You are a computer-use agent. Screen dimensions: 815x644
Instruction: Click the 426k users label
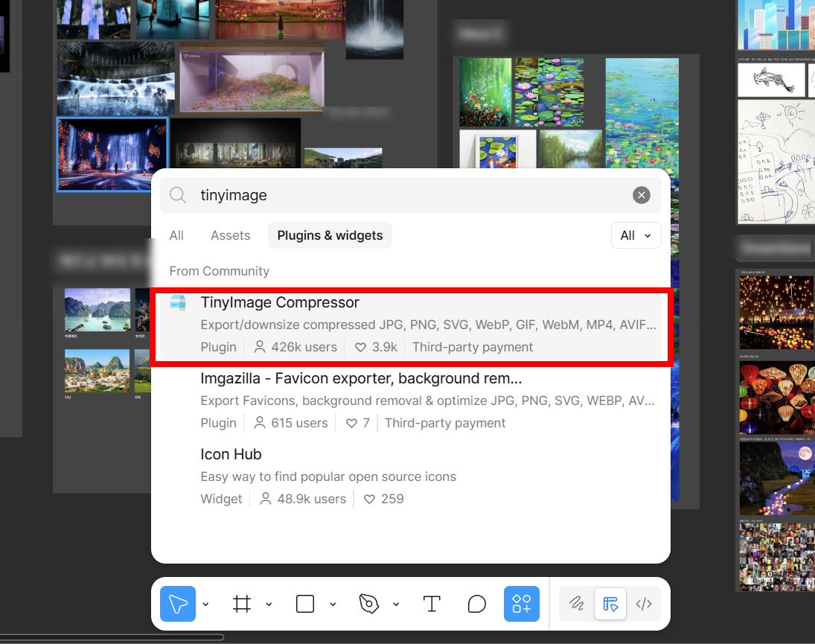295,347
